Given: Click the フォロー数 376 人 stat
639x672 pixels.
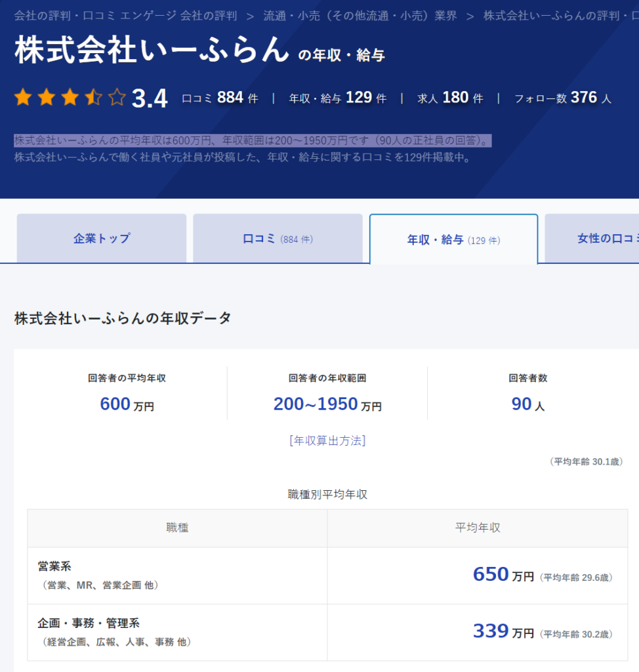Looking at the screenshot, I should (x=563, y=98).
